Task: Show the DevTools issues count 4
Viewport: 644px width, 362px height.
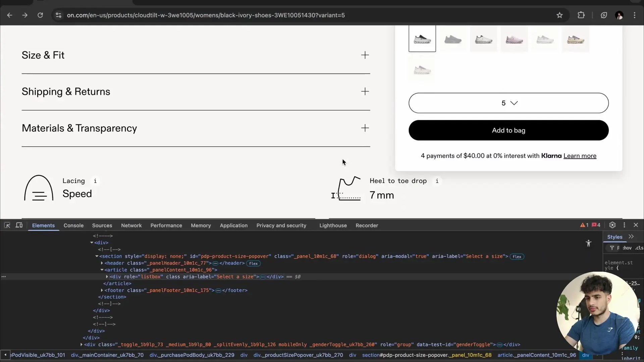Action: (x=596, y=225)
